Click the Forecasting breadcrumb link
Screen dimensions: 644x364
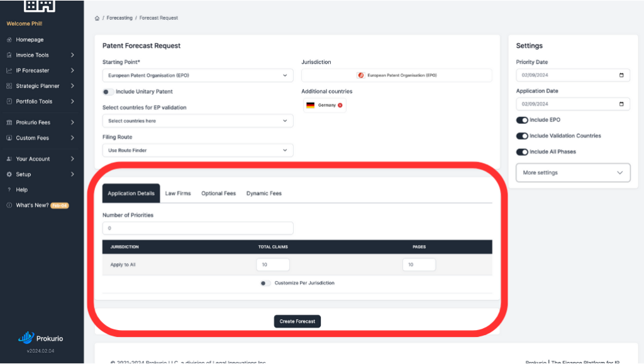pyautogui.click(x=119, y=18)
